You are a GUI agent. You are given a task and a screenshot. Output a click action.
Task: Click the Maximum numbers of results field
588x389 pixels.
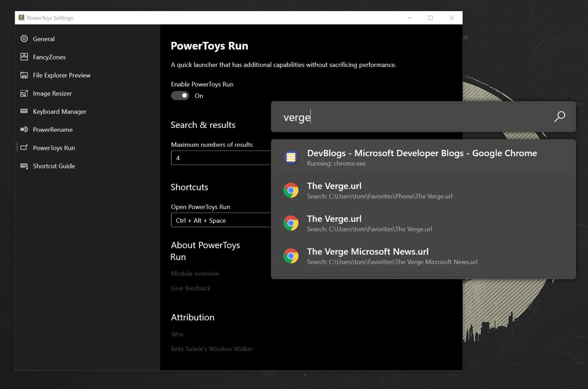(221, 158)
